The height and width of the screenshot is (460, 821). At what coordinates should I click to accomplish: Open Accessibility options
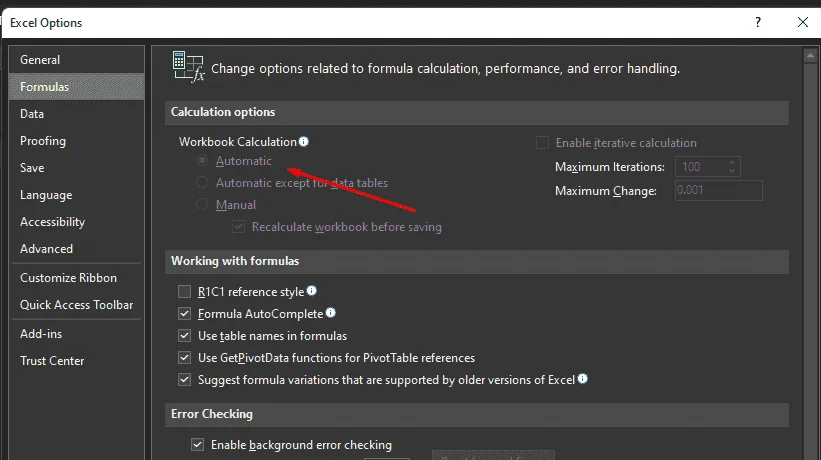pos(76,222)
